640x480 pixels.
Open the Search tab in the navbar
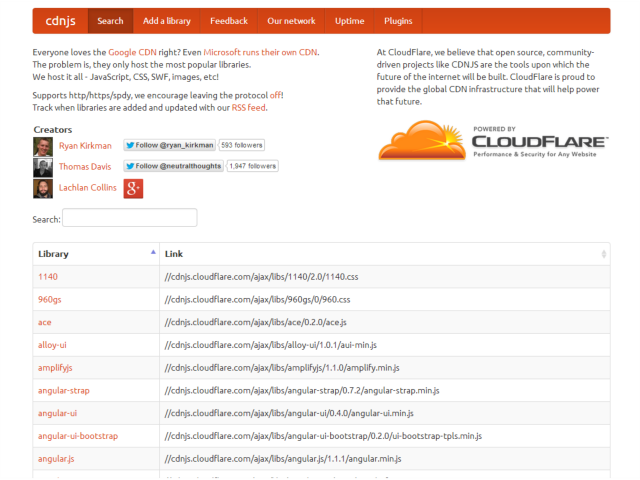[x=110, y=21]
